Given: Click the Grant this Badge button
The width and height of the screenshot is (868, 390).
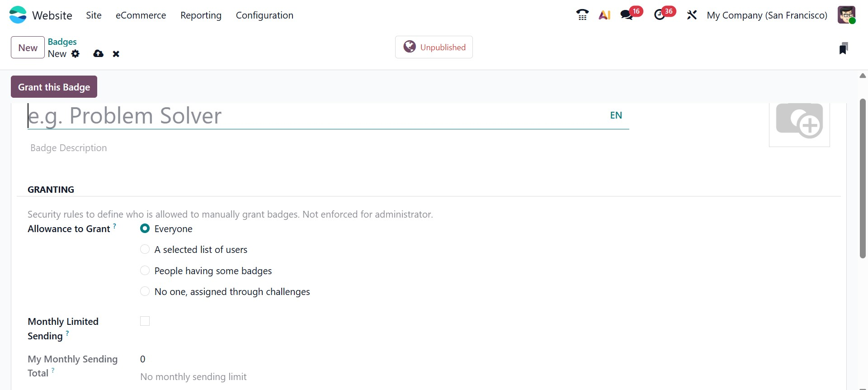Looking at the screenshot, I should coord(54,87).
